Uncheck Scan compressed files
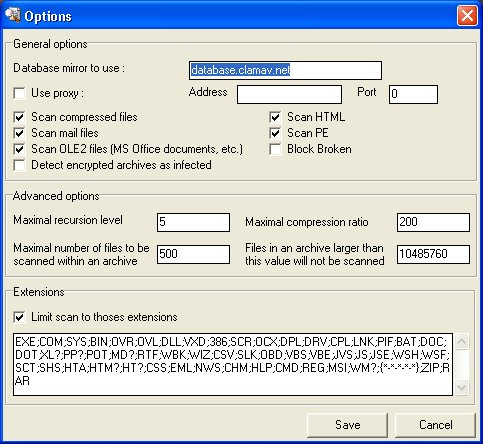The width and height of the screenshot is (483, 444). (x=19, y=117)
